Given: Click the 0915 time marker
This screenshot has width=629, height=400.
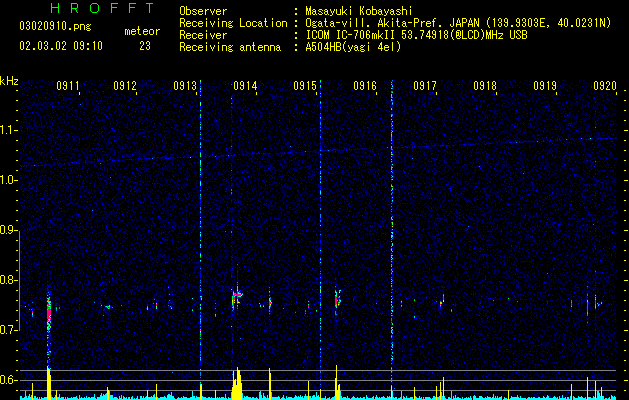Looking at the screenshot, I should 305,86.
